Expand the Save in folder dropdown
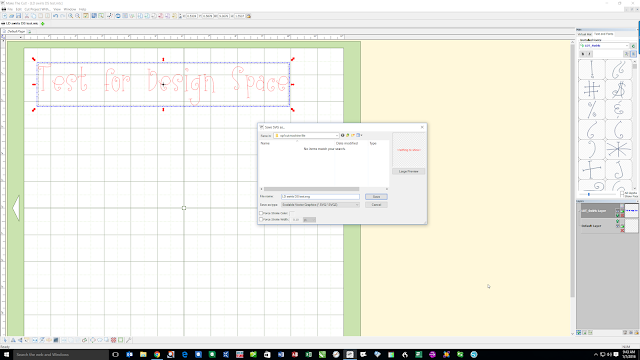The height and width of the screenshot is (360, 640). 306,136
